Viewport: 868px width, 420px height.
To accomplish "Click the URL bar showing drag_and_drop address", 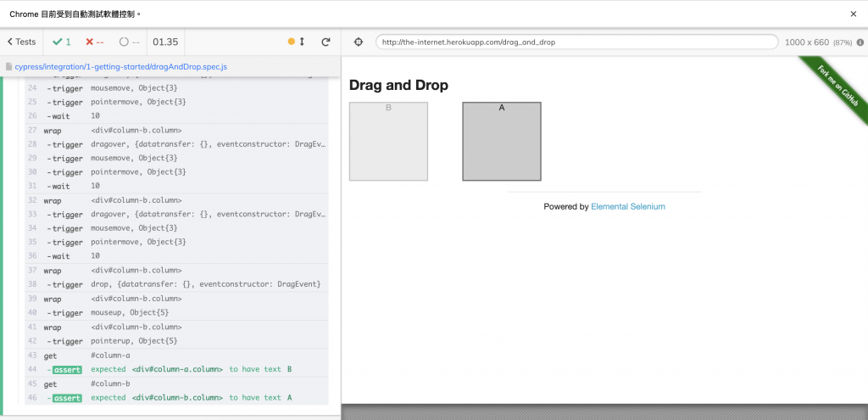I will point(576,42).
